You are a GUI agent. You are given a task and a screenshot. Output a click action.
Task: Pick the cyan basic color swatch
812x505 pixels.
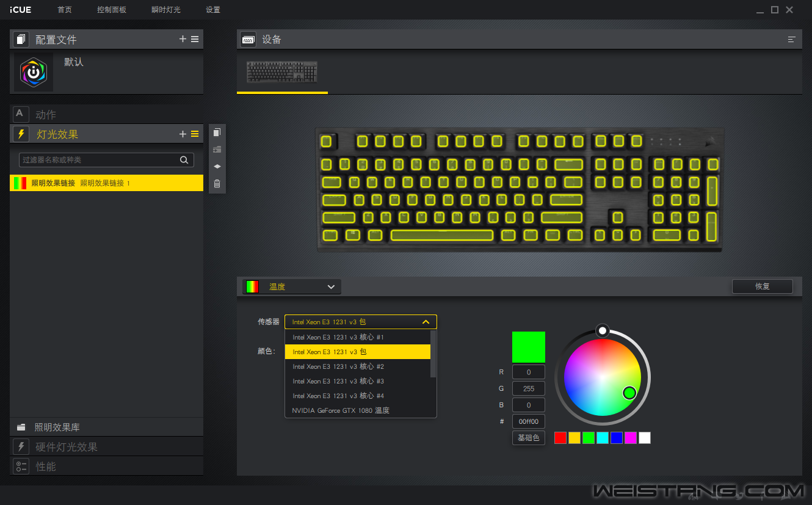tap(603, 438)
